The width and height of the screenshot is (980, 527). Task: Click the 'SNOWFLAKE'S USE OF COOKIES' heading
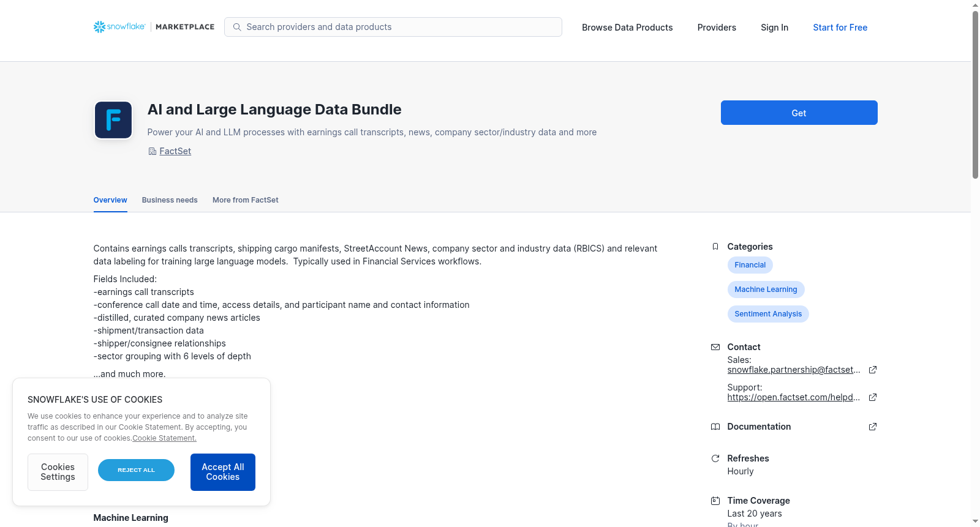95,400
